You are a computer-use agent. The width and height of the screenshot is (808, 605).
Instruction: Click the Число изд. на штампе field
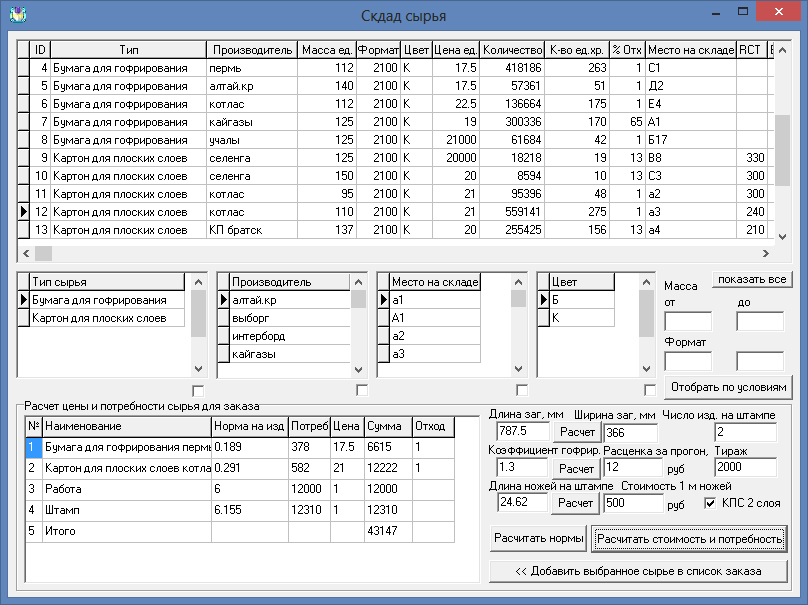coord(745,432)
